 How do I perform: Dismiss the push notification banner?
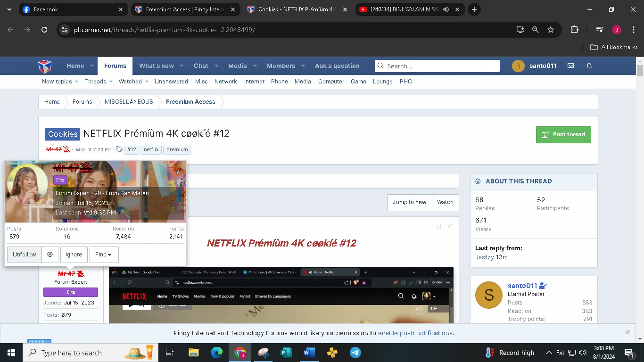click(x=627, y=332)
